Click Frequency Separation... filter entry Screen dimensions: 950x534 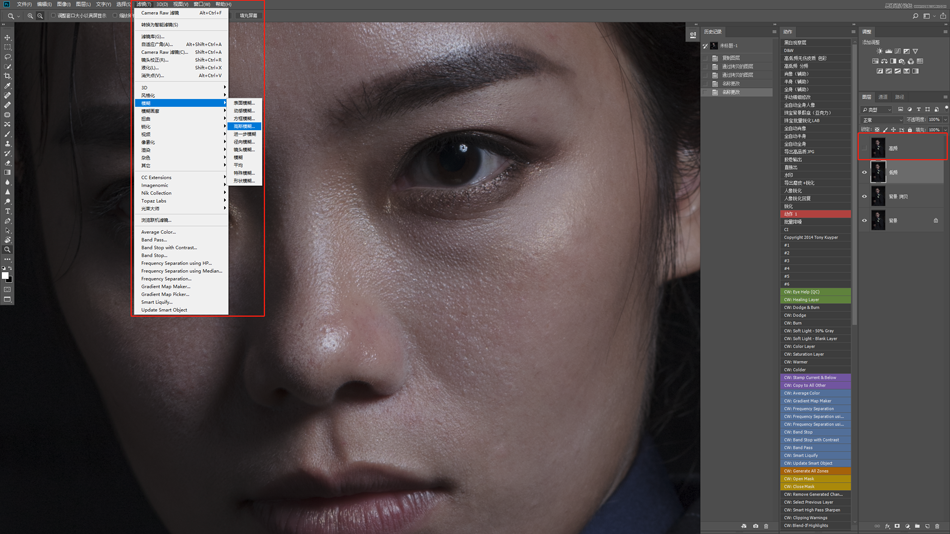pyautogui.click(x=181, y=279)
